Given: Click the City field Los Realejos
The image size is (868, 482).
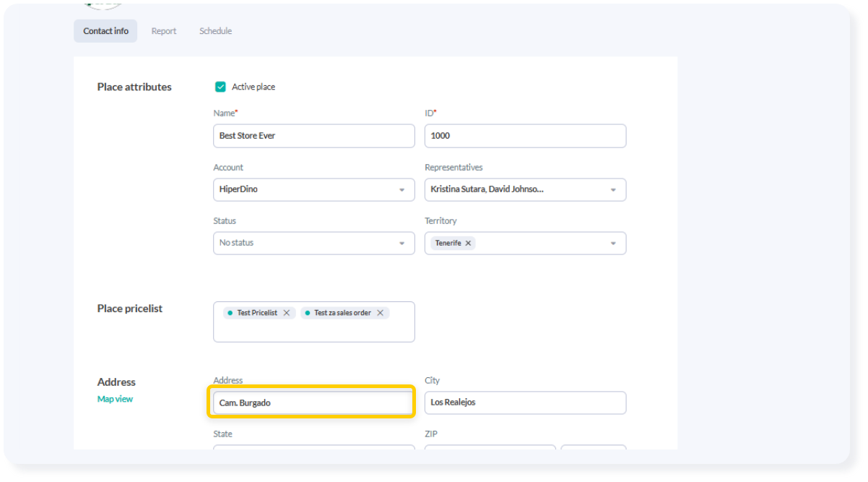Looking at the screenshot, I should tap(524, 403).
